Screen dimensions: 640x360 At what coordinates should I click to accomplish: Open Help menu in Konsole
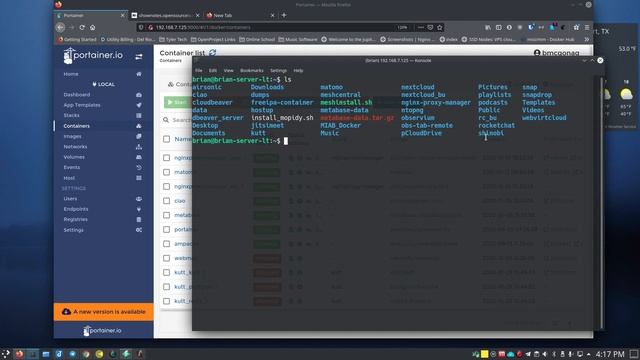click(298, 71)
